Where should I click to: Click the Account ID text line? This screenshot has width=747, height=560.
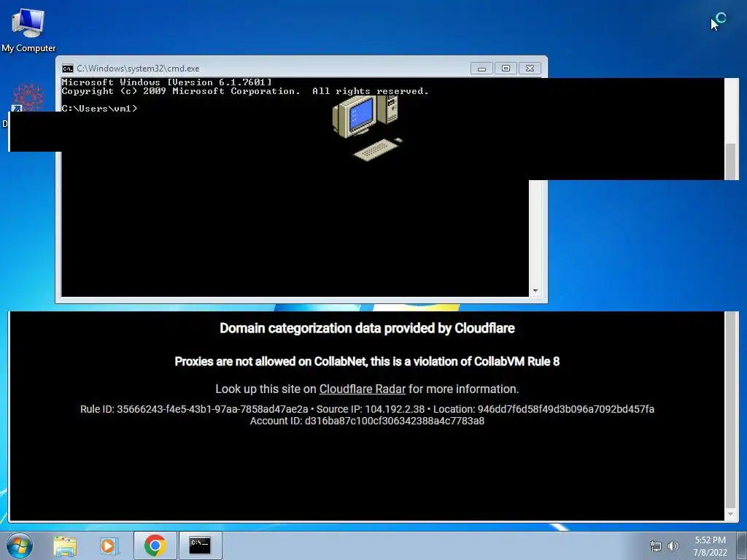click(367, 421)
